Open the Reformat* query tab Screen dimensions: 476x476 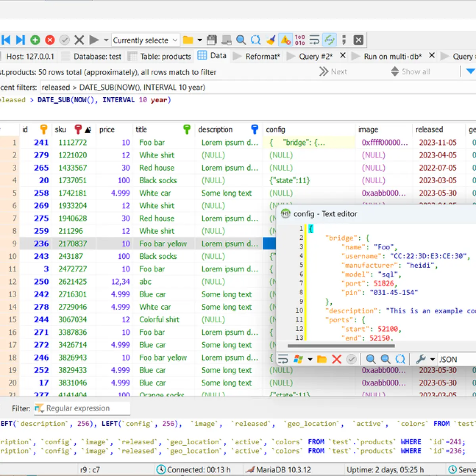pos(257,56)
